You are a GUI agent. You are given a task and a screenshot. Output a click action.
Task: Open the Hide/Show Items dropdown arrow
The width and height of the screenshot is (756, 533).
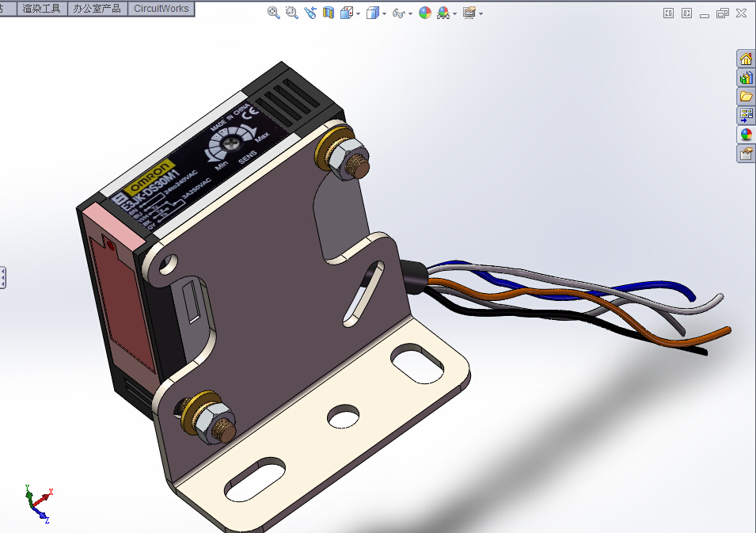(x=410, y=14)
